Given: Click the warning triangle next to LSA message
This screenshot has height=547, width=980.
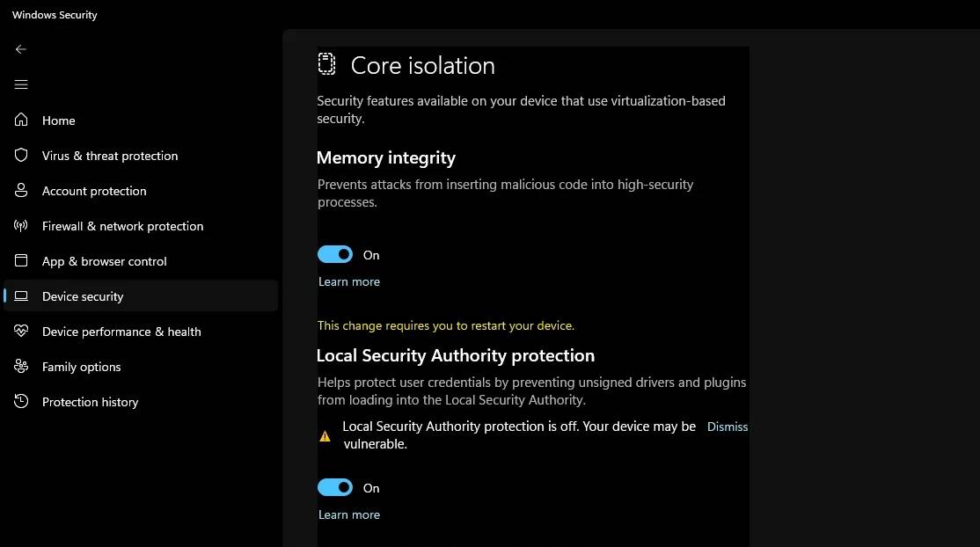Looking at the screenshot, I should coord(325,434).
